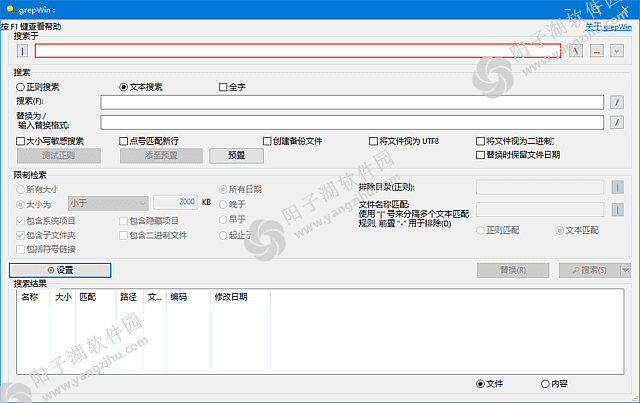The width and height of the screenshot is (640, 403).
Task: Click the button beside the file name match field
Action: tap(618, 210)
